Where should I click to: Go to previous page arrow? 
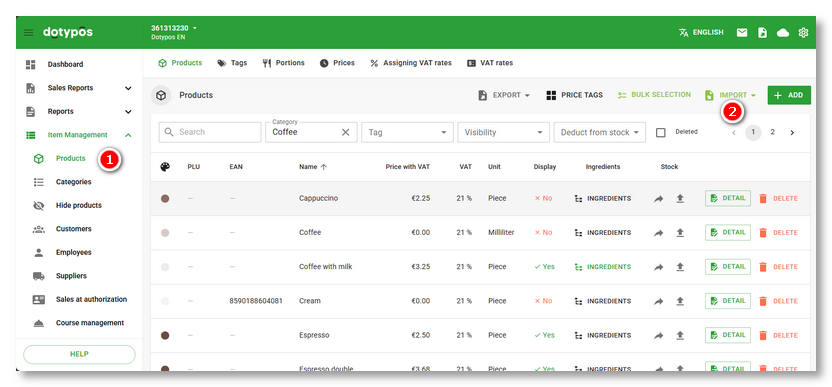pyautogui.click(x=734, y=133)
